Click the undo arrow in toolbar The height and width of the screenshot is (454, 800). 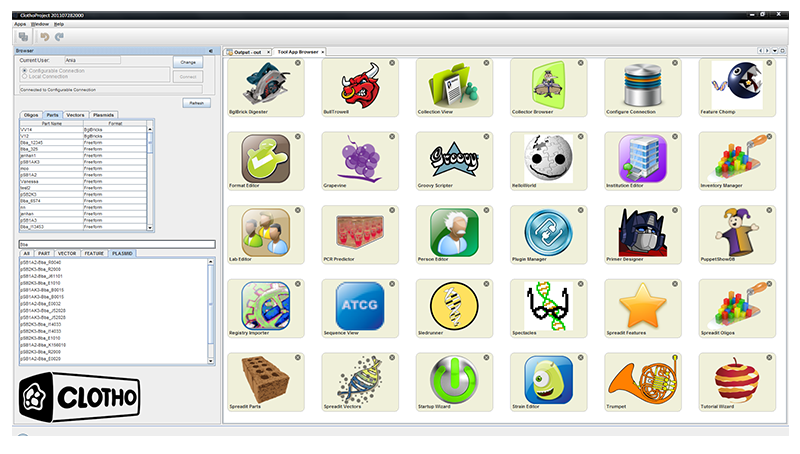45,37
